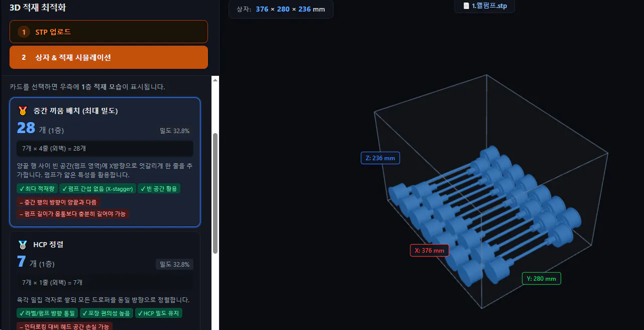Open the STP 업로드 step
The height and width of the screenshot is (330, 644).
109,32
